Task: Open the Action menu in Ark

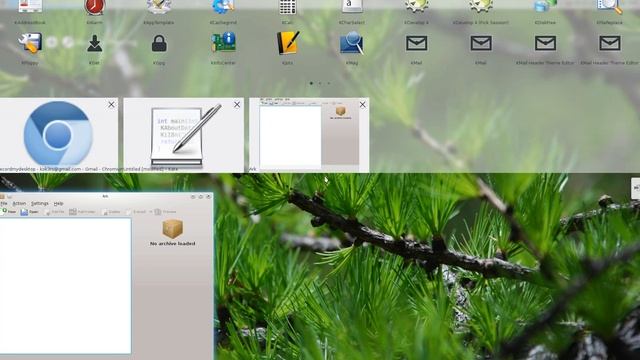Action: tap(19, 203)
